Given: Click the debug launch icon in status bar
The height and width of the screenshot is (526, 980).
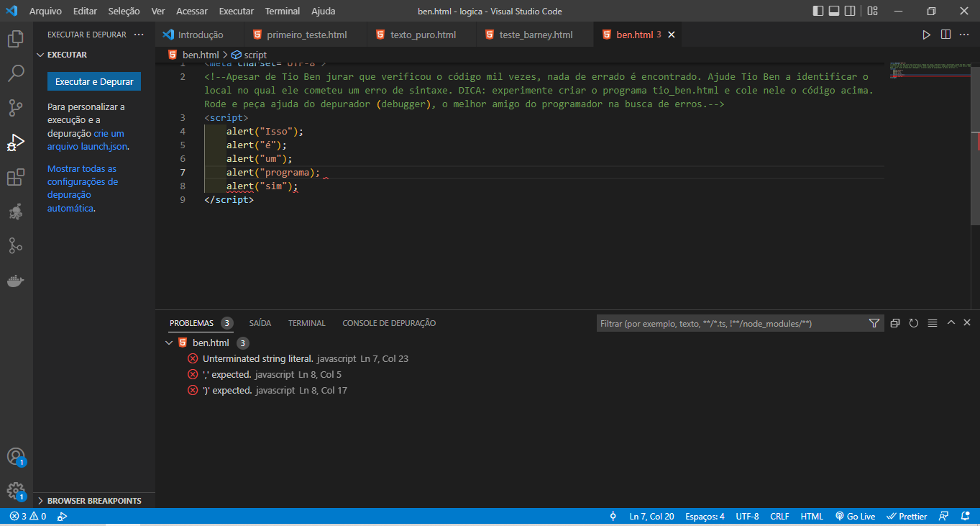Looking at the screenshot, I should 63,517.
